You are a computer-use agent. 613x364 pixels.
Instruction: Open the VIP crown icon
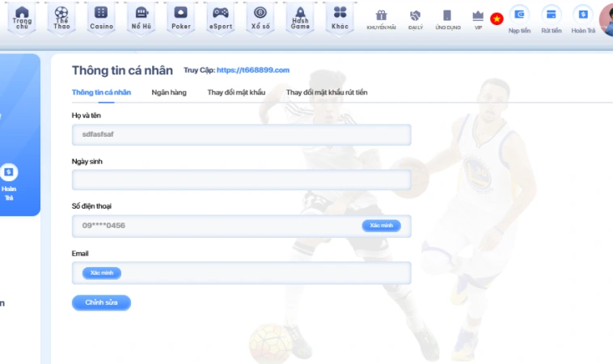tap(477, 19)
